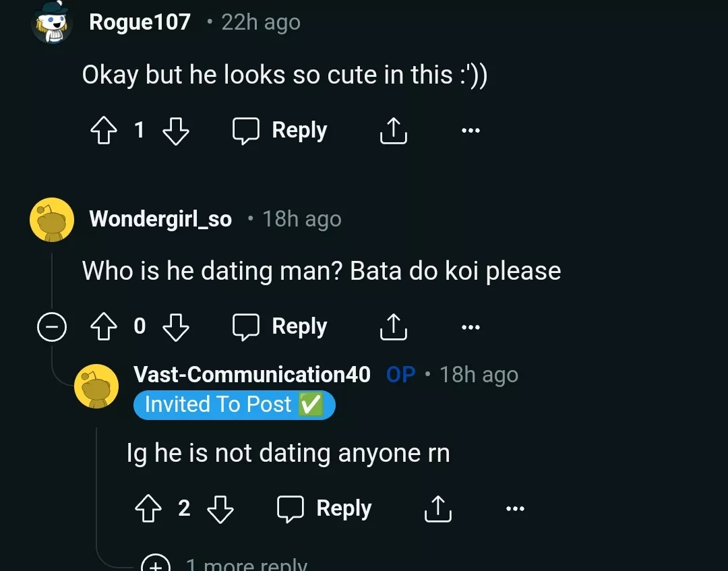The height and width of the screenshot is (571, 728).
Task: Share Wondergirl_so's comment
Action: [x=394, y=327]
